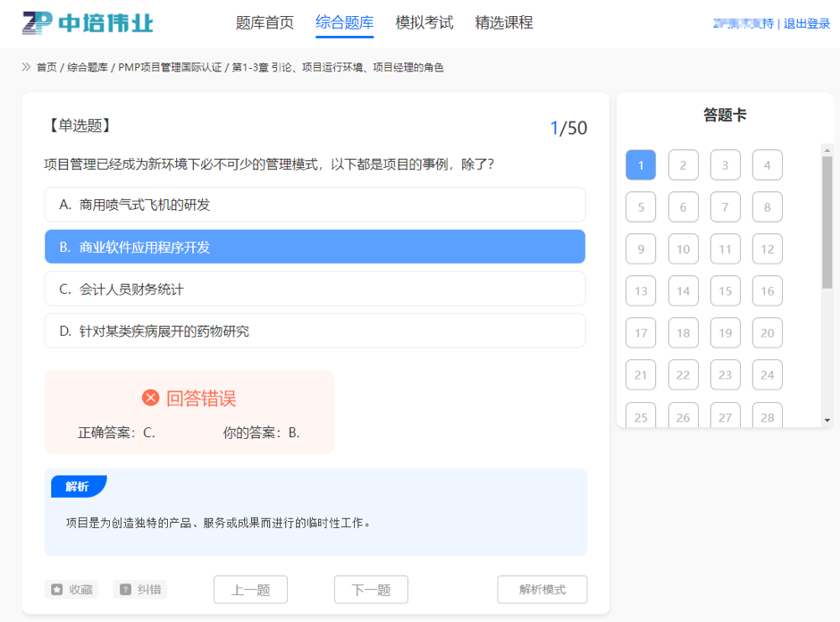Screen dimensions: 840x622
Task: Choose option D 针对某类疾病展开的药物研究
Action: point(315,331)
